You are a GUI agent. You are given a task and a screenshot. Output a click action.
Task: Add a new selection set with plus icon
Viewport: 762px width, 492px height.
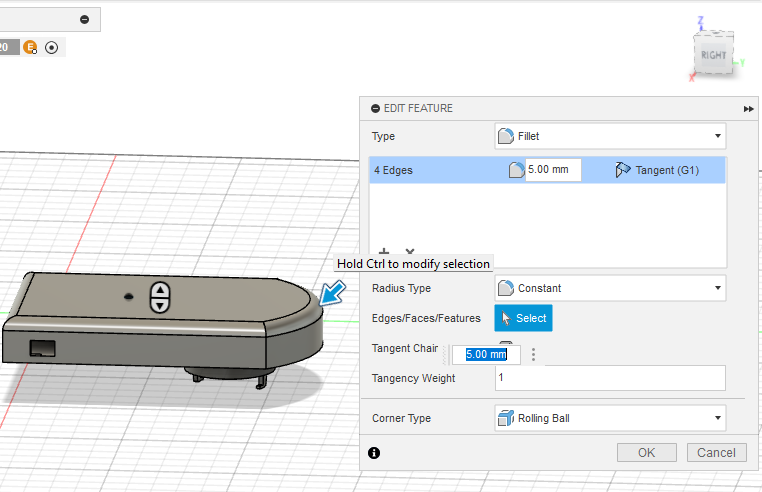tap(384, 252)
